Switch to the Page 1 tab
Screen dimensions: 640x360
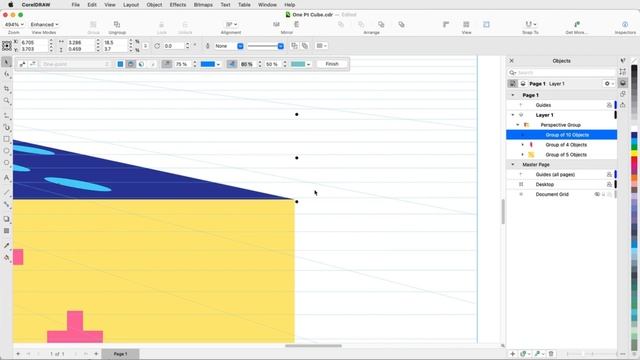coord(120,354)
